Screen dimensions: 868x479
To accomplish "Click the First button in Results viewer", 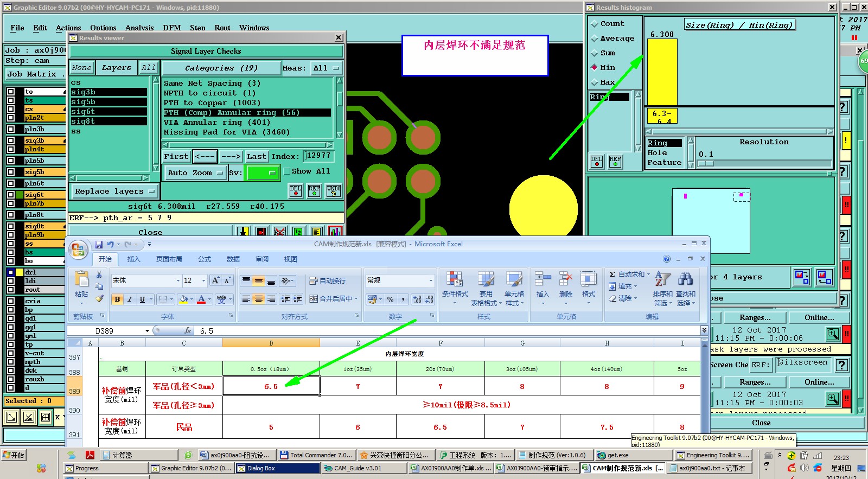I will click(x=176, y=156).
